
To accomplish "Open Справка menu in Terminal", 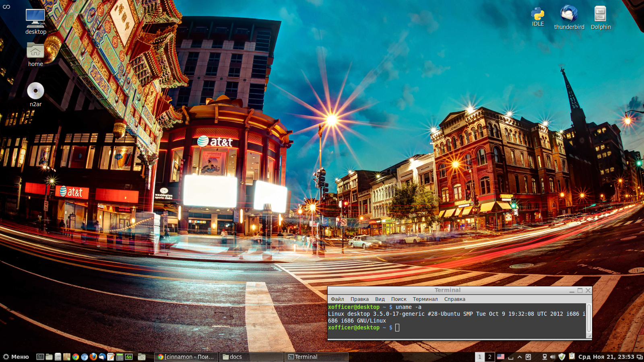I will tap(454, 299).
